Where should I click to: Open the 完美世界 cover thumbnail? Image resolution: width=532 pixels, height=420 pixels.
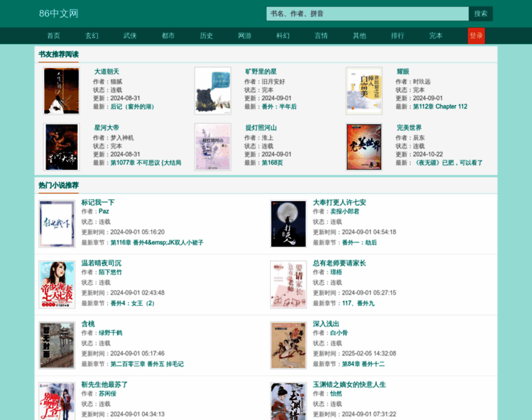[x=364, y=147]
